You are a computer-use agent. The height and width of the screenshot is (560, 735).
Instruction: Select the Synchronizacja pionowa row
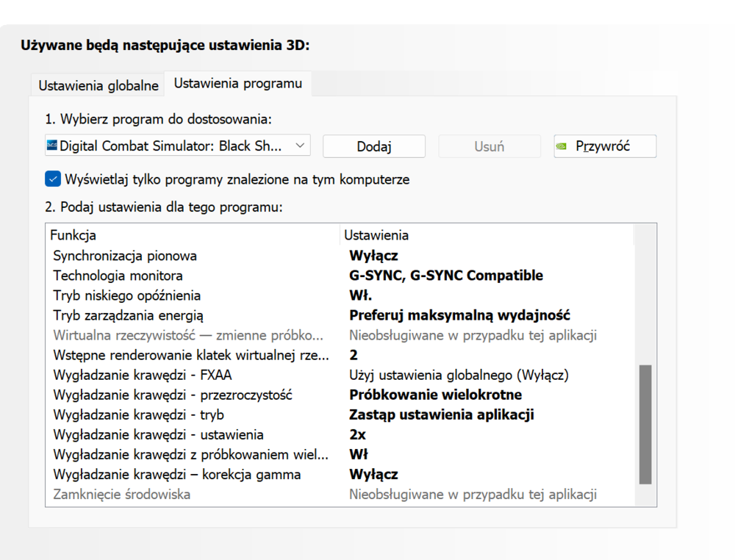(x=340, y=256)
